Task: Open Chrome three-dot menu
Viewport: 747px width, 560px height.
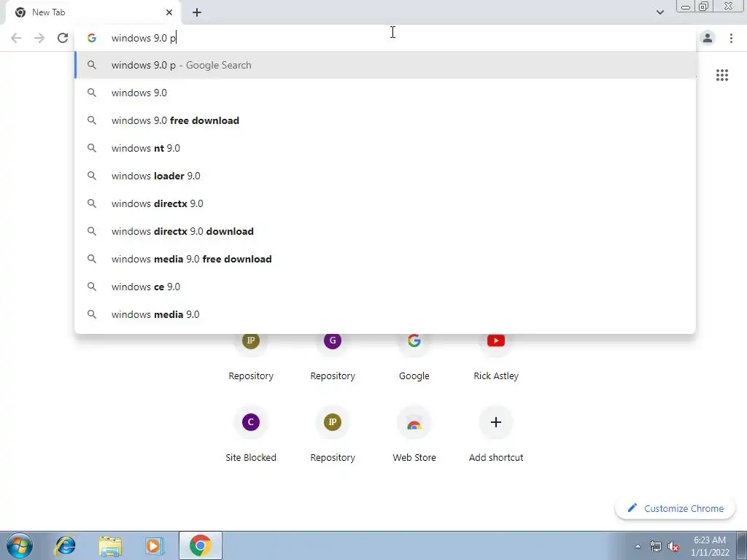Action: click(731, 38)
